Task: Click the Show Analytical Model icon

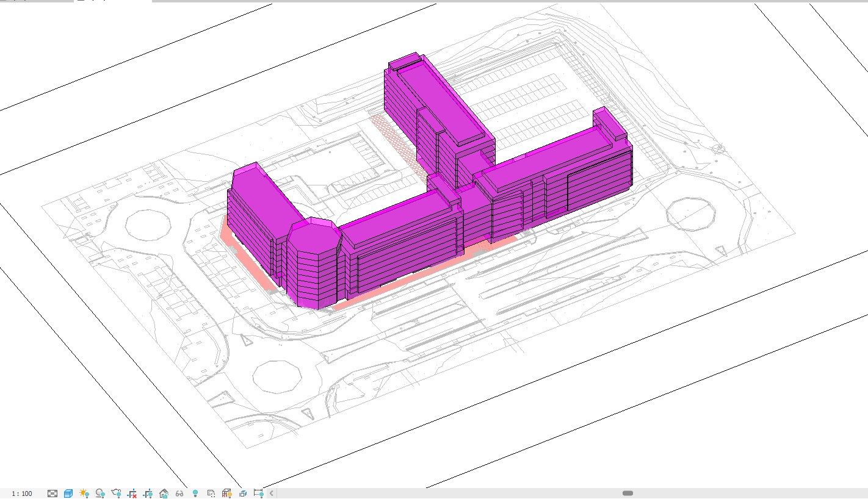Action: [x=227, y=494]
